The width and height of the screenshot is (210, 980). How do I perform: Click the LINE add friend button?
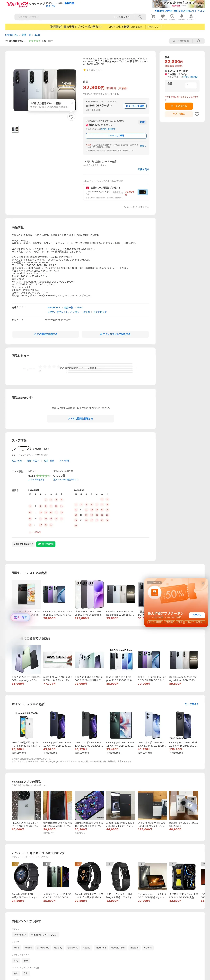(x=46, y=544)
